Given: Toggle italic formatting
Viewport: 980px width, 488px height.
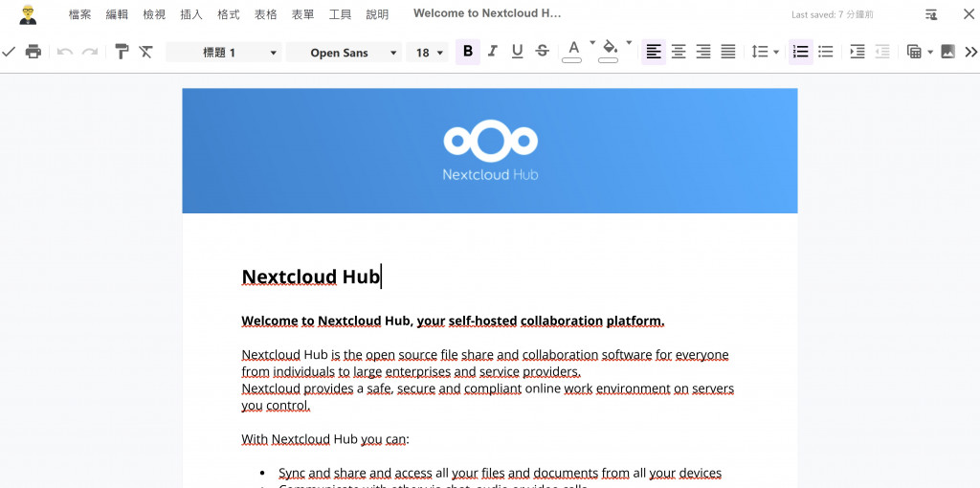Looking at the screenshot, I should [493, 52].
